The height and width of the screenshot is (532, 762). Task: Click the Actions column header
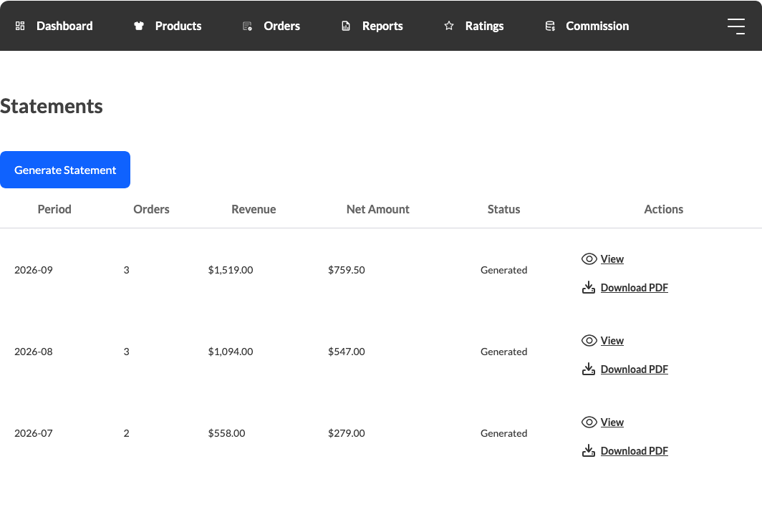click(x=663, y=209)
